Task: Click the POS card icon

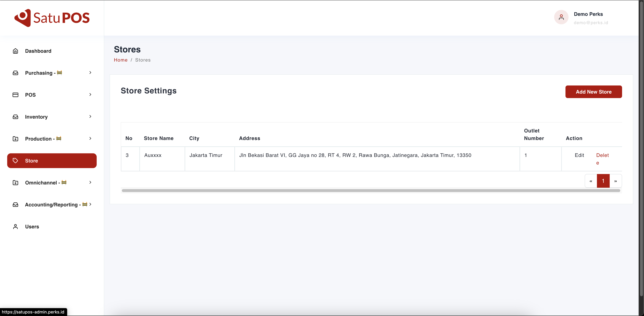Action: [x=15, y=95]
